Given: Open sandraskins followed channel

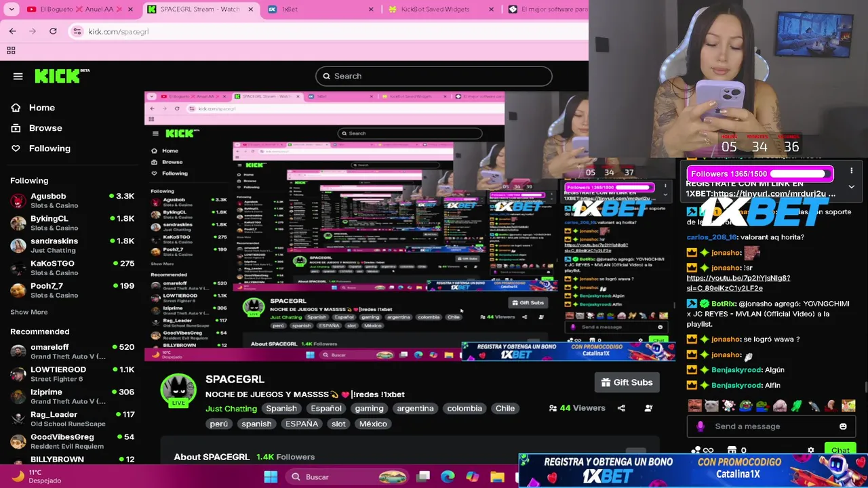Looking at the screenshot, I should click(x=72, y=245).
